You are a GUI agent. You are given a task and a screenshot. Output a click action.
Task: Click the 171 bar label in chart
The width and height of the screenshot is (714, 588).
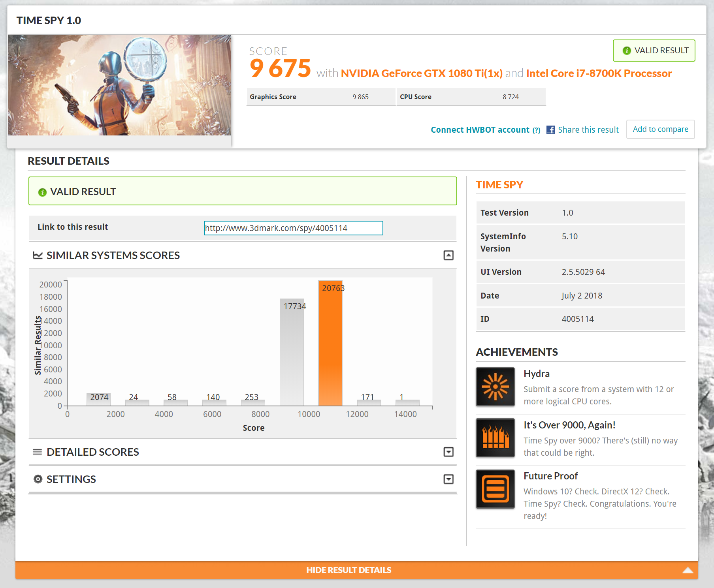point(367,397)
